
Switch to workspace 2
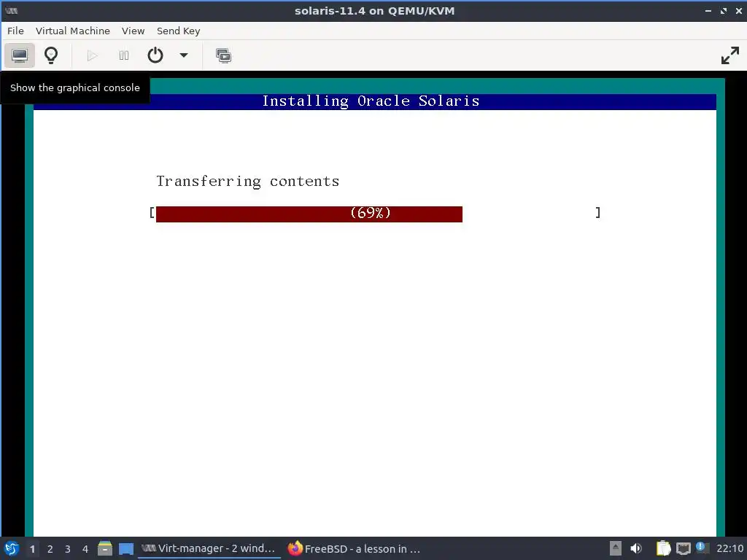[x=50, y=549]
